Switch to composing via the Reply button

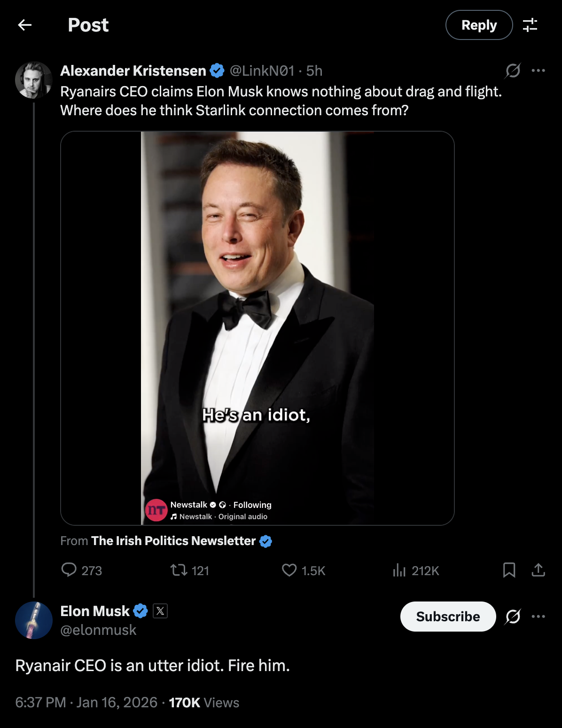[478, 25]
